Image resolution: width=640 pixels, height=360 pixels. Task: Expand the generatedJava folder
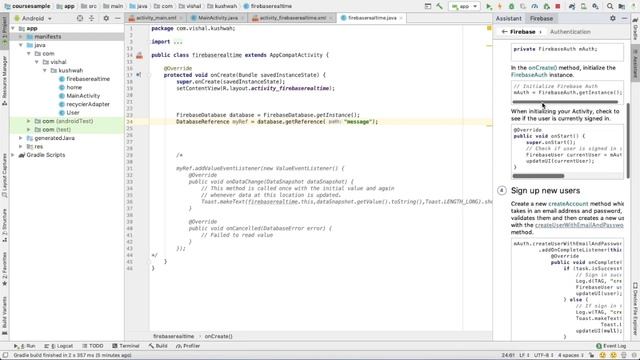tap(21, 138)
